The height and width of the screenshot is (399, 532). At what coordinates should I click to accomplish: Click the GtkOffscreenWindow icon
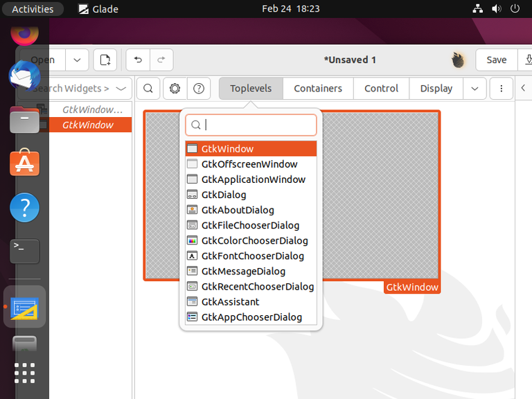[x=192, y=164]
